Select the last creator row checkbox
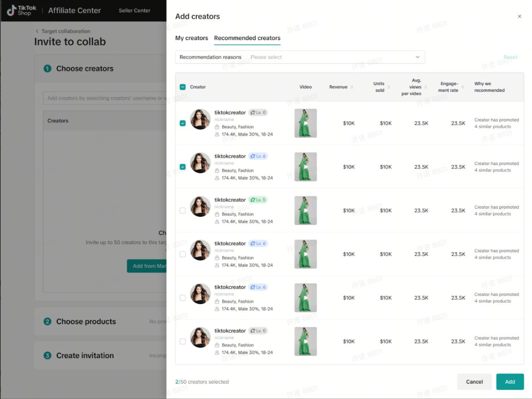532x399 pixels. 182,341
